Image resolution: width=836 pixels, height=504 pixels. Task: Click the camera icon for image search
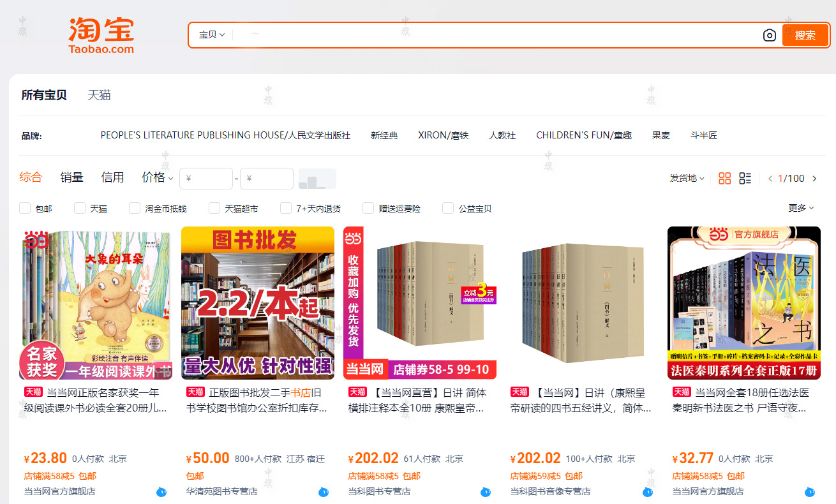tap(768, 35)
